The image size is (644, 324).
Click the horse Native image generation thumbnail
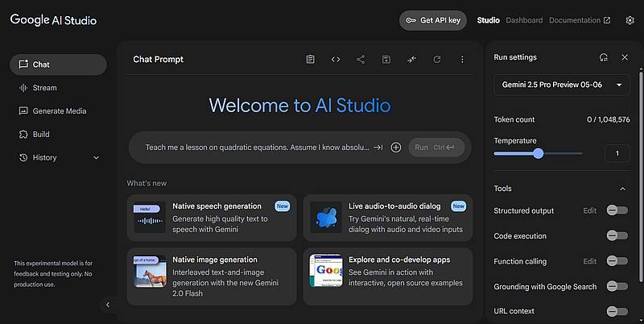(150, 271)
